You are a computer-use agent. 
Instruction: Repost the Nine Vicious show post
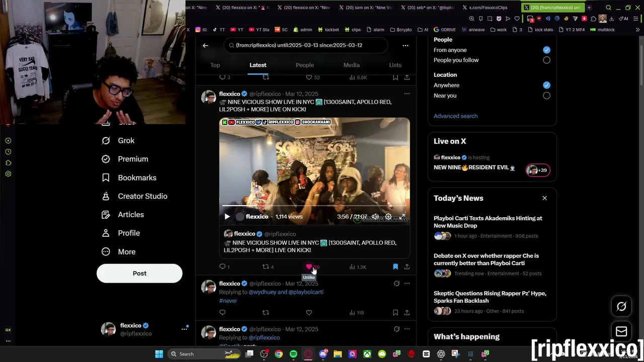pos(266,266)
